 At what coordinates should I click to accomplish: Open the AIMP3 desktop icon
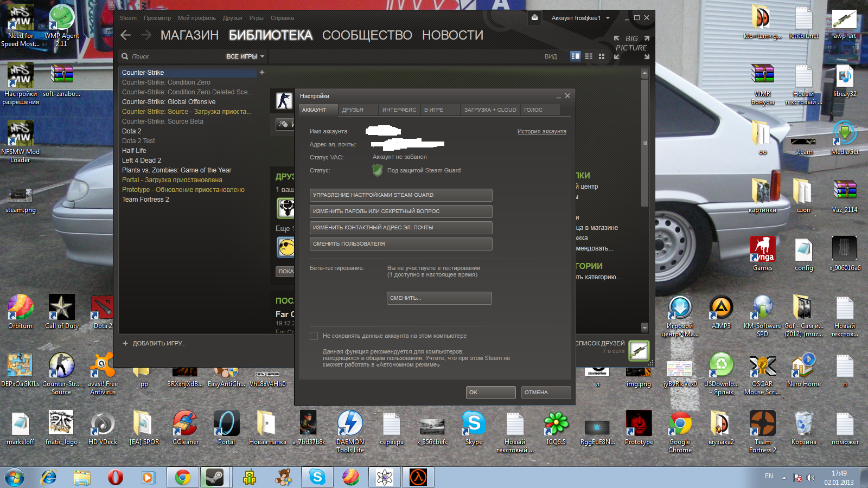tap(721, 312)
